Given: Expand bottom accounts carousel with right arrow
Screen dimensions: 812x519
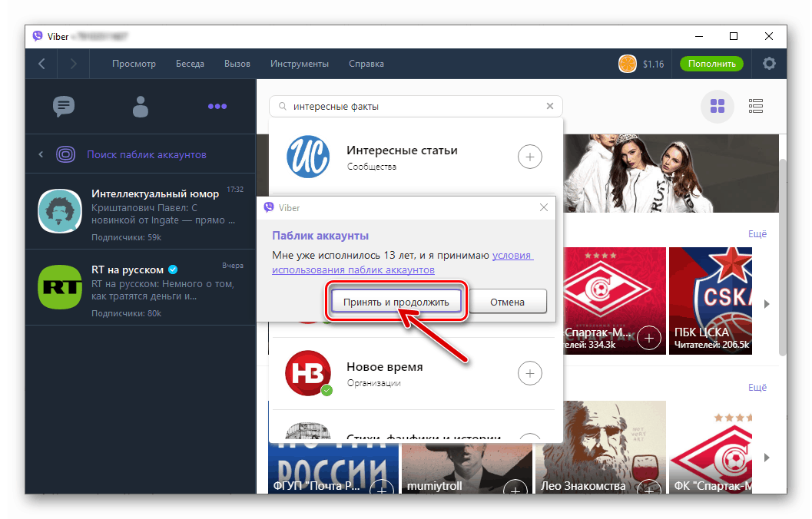Looking at the screenshot, I should click(766, 456).
